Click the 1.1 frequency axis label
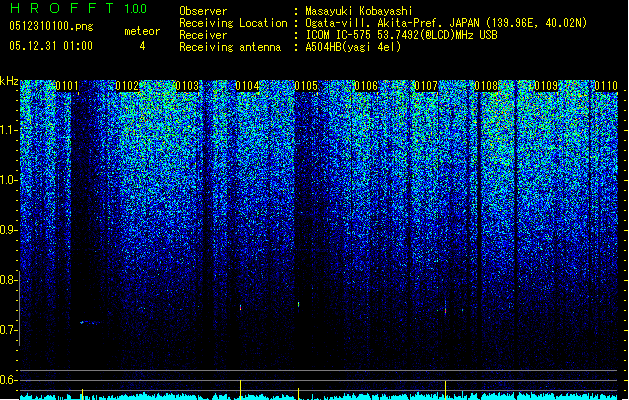 (x=9, y=130)
